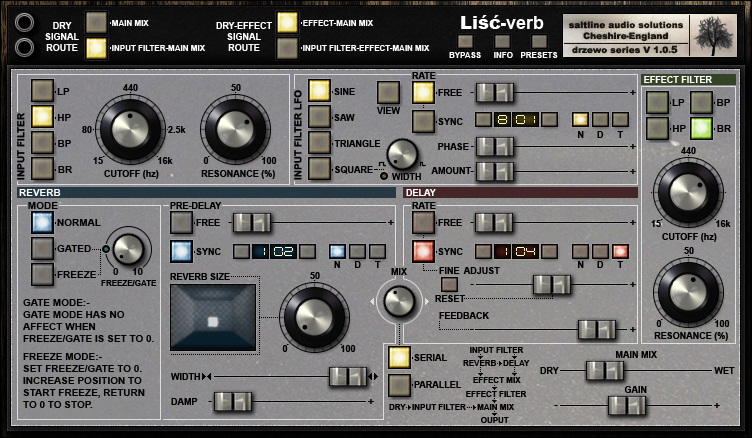Enable SYNC delay rate
The height and width of the screenshot is (438, 752).
point(423,251)
